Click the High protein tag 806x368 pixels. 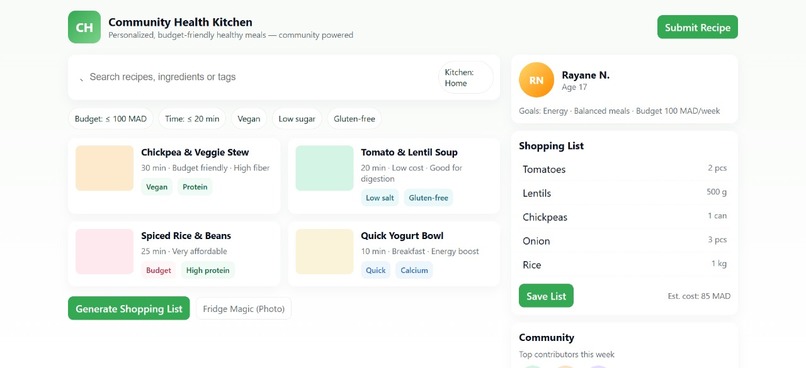point(208,270)
